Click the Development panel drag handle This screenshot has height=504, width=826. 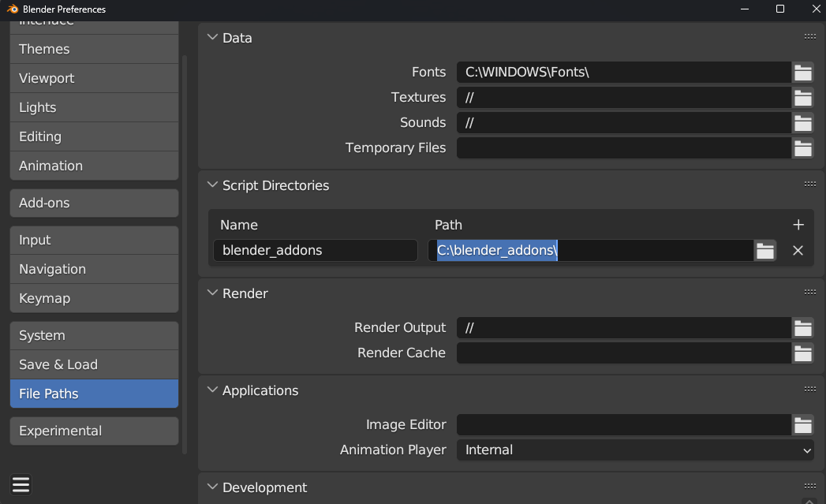(x=810, y=486)
